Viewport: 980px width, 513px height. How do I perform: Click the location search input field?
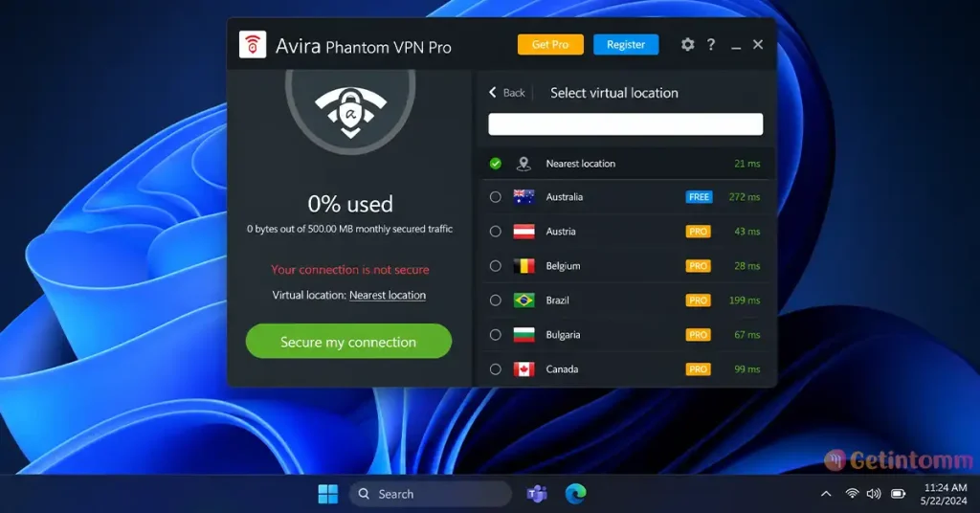[x=626, y=123]
